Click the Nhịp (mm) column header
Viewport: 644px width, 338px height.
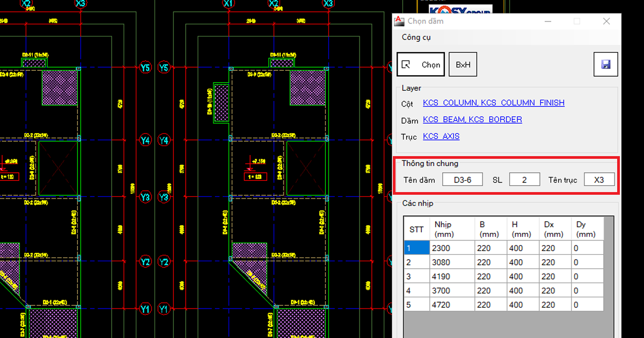point(452,229)
